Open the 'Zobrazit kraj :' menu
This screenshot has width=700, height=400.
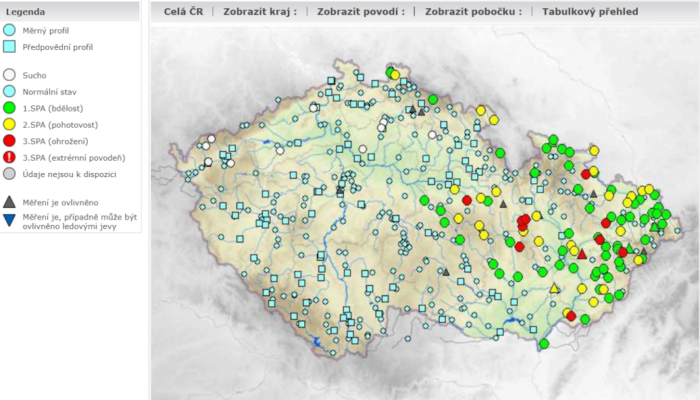coord(260,12)
